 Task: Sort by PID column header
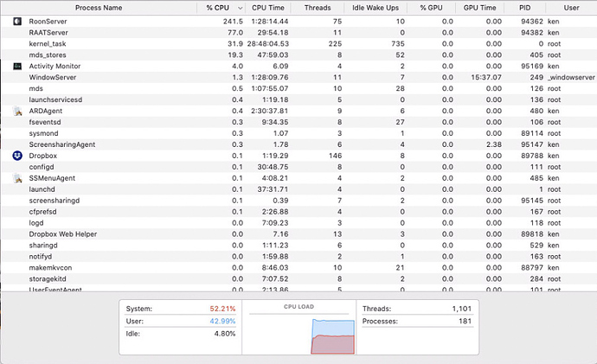pyautogui.click(x=524, y=8)
